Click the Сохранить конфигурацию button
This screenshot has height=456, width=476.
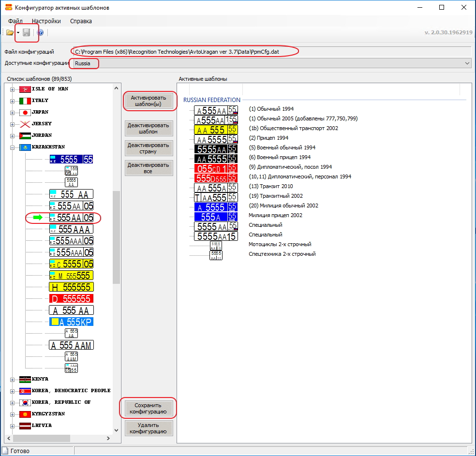149,408
